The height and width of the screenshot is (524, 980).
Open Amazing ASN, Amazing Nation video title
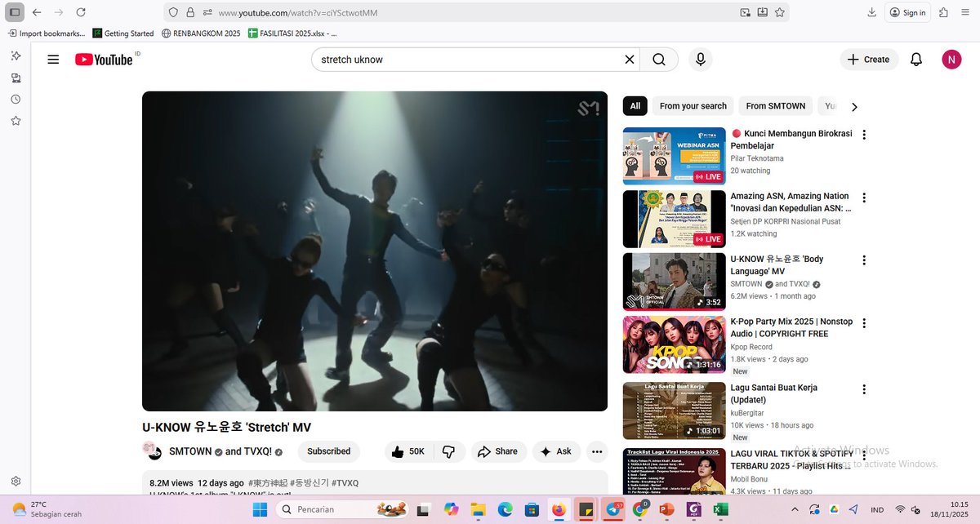pyautogui.click(x=791, y=202)
